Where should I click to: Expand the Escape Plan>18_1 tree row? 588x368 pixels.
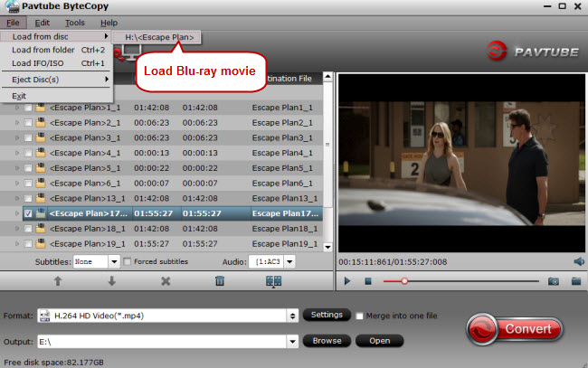(x=17, y=229)
